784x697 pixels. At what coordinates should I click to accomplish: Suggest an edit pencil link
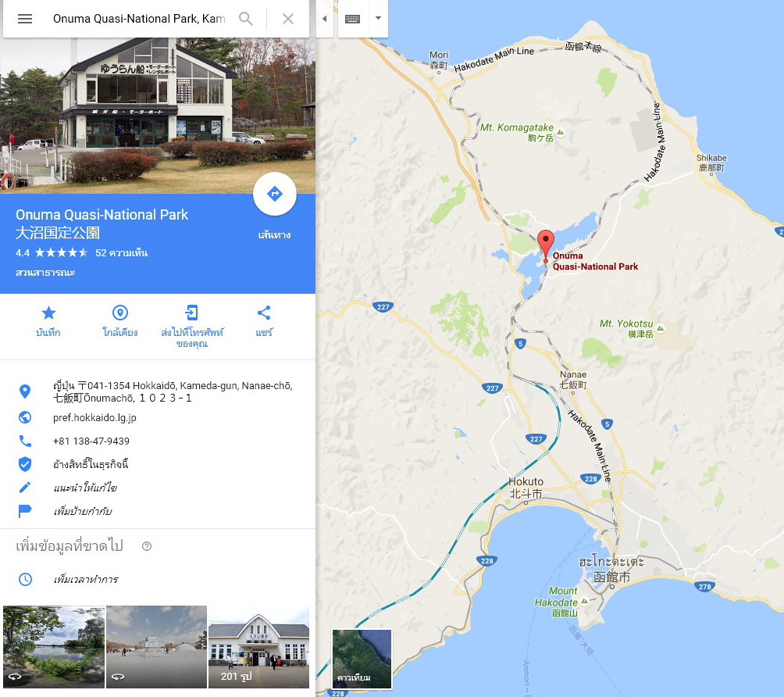pyautogui.click(x=85, y=488)
